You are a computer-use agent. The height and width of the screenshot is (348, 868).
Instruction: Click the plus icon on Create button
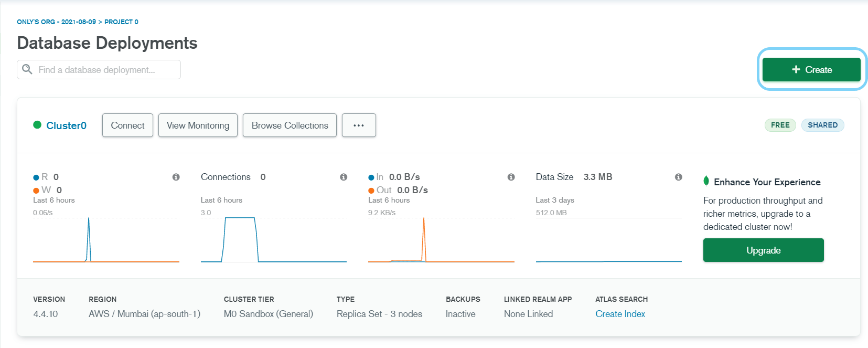coord(796,70)
